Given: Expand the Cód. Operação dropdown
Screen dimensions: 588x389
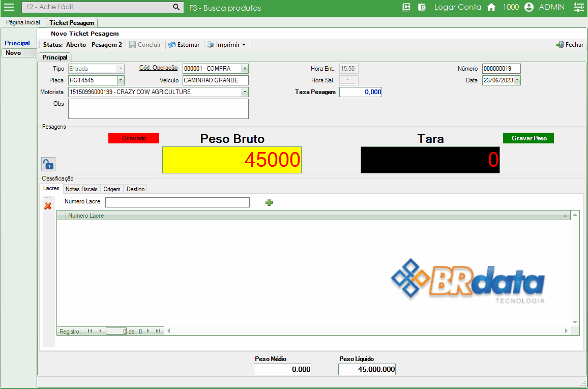Looking at the screenshot, I should pyautogui.click(x=245, y=68).
